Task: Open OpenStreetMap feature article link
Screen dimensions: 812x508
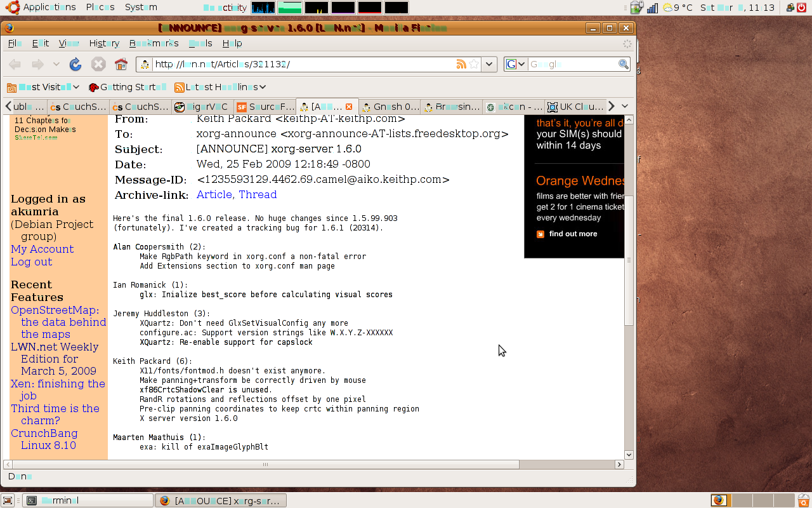Action: (x=58, y=322)
